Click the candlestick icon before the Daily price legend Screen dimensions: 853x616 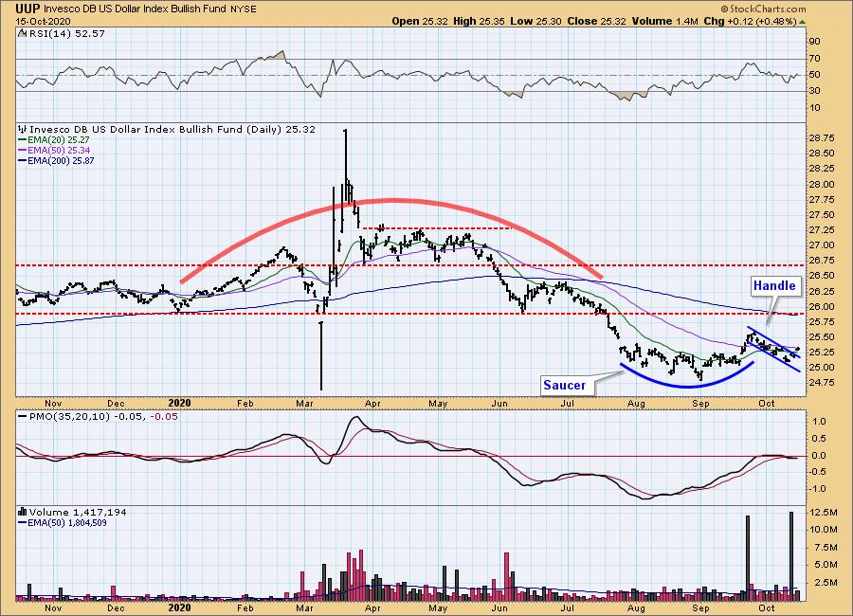point(23,130)
